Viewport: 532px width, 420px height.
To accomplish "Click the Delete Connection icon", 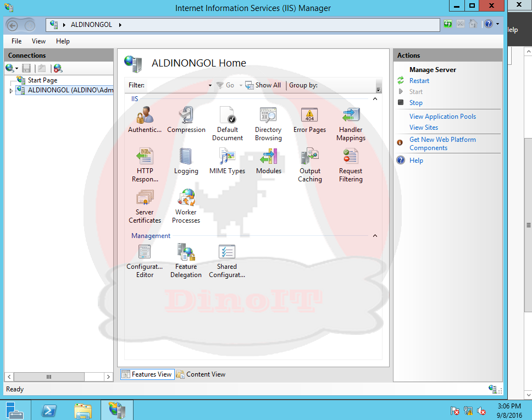I will point(58,68).
